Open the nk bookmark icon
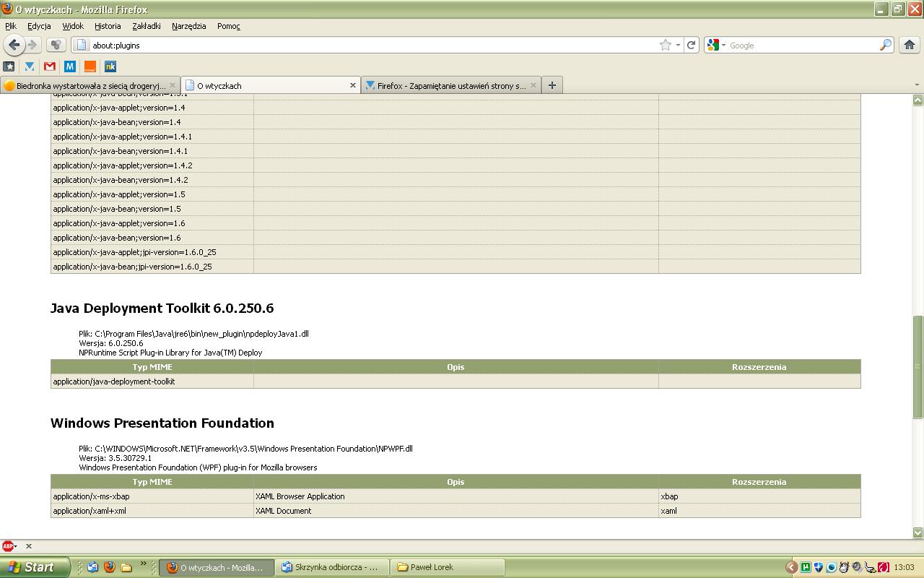Viewport: 924px width, 578px height. (x=110, y=66)
